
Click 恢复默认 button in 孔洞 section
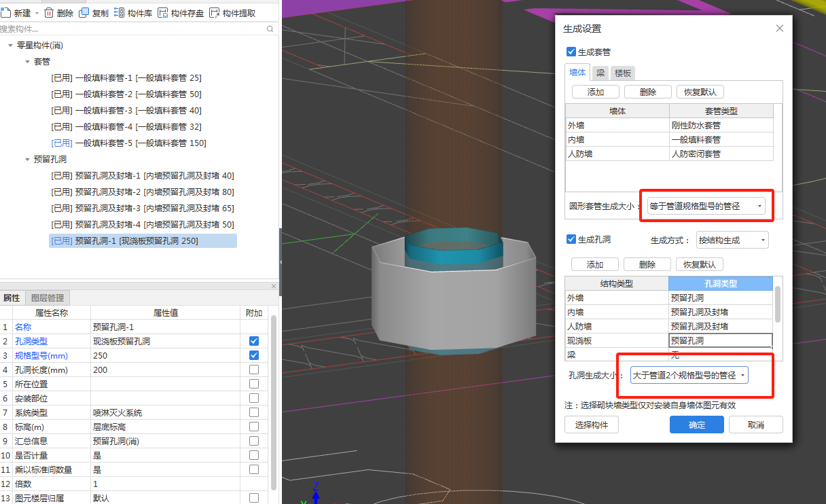700,264
